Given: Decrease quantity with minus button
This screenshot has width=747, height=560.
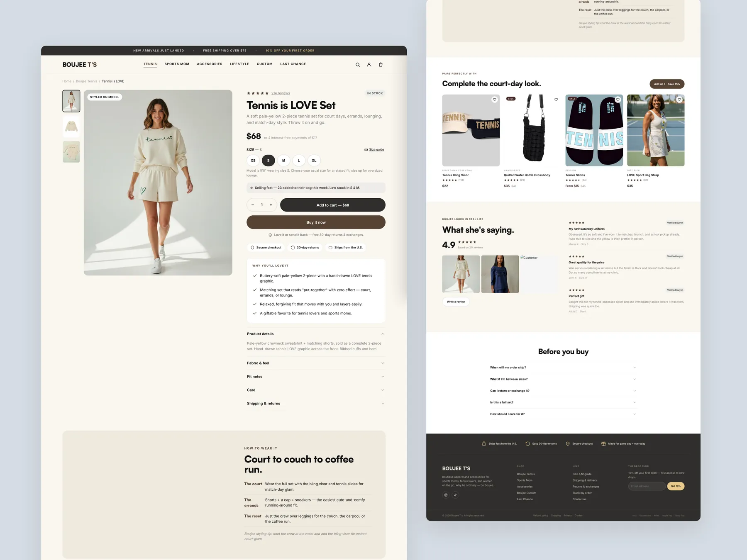Looking at the screenshot, I should [x=253, y=205].
